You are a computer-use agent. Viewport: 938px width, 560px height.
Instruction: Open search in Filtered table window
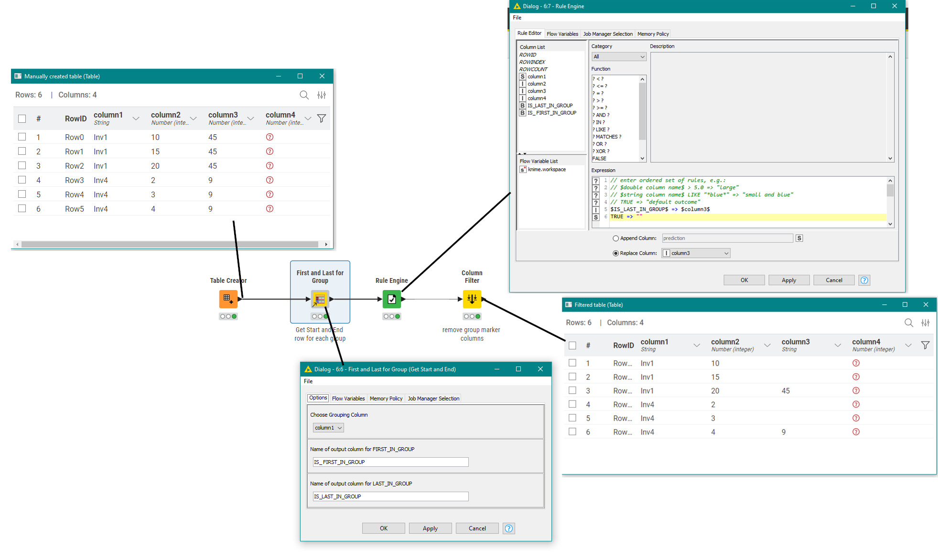pos(909,323)
